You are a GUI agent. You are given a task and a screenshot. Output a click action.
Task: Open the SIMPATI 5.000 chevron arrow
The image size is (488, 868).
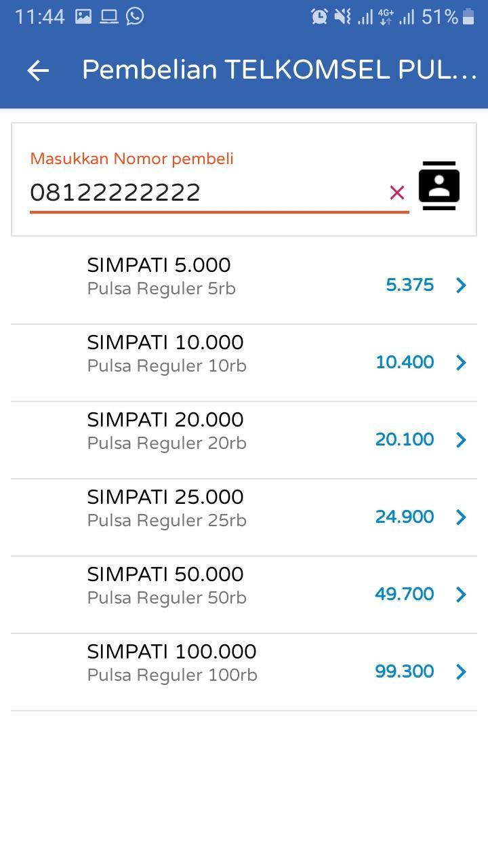pyautogui.click(x=462, y=285)
